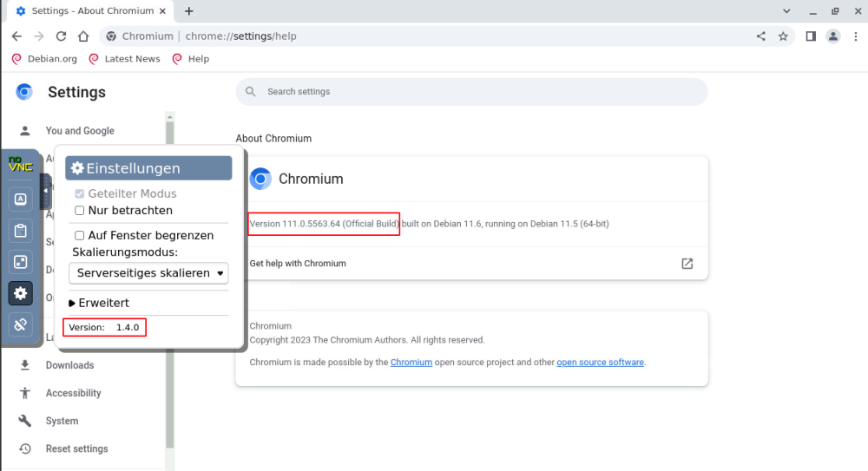This screenshot has width=868, height=471.
Task: Open the tab search chevron in title bar
Action: tap(786, 11)
